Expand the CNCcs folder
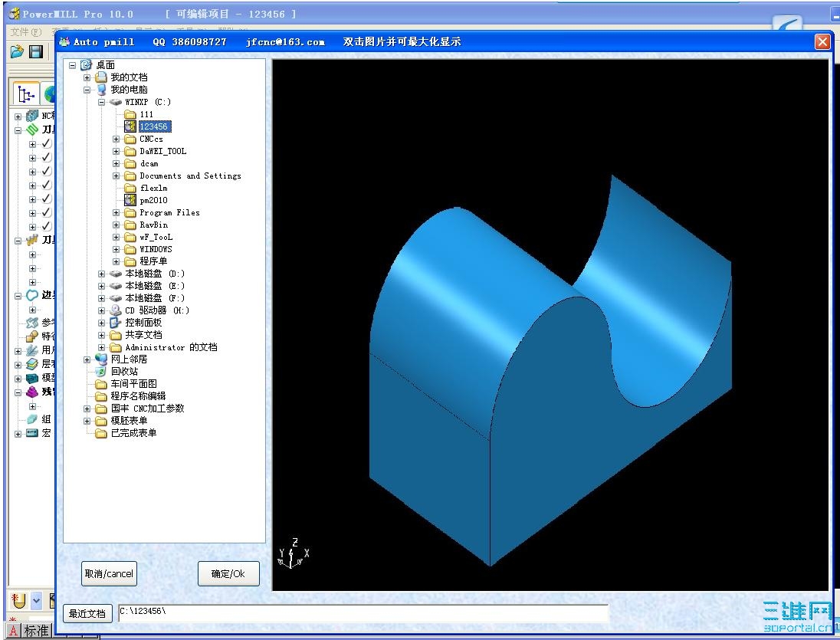 point(116,139)
